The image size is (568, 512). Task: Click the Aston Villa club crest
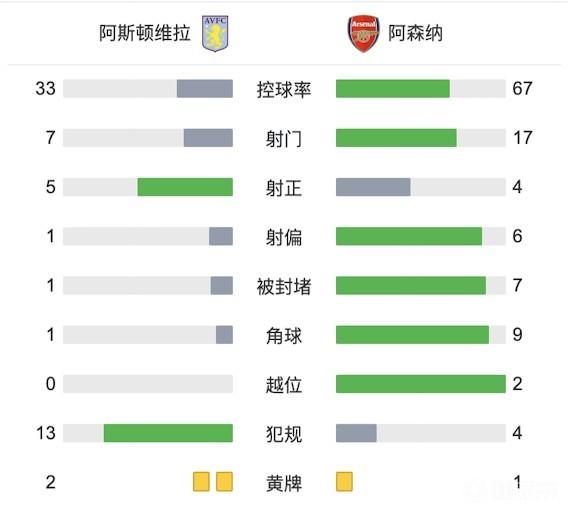[215, 33]
